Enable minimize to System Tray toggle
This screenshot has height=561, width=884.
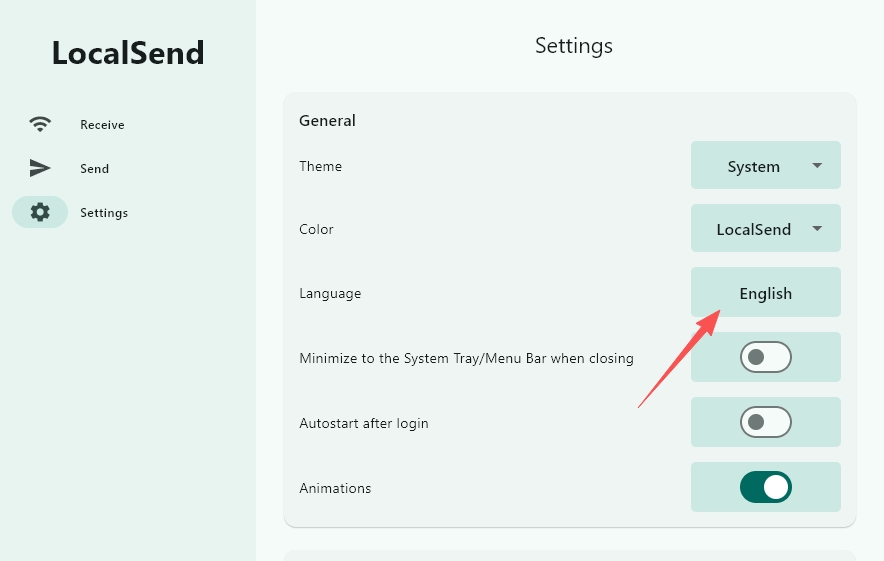coord(766,357)
